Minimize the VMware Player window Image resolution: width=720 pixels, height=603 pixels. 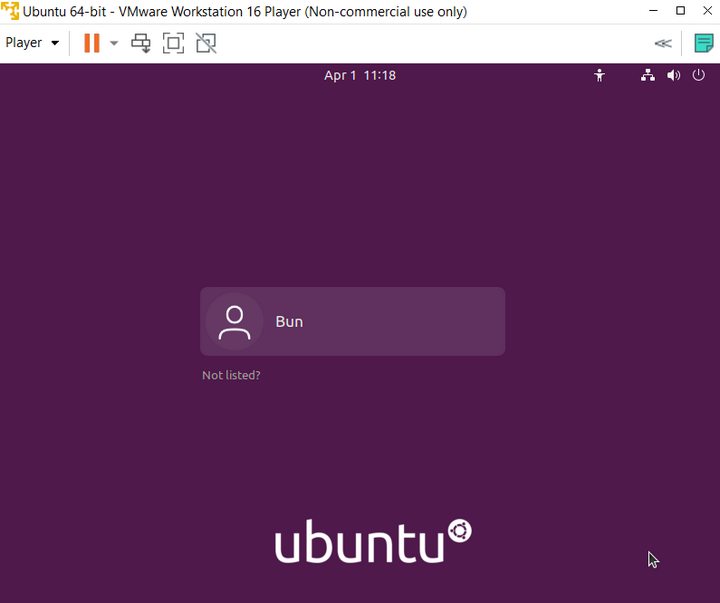[653, 11]
